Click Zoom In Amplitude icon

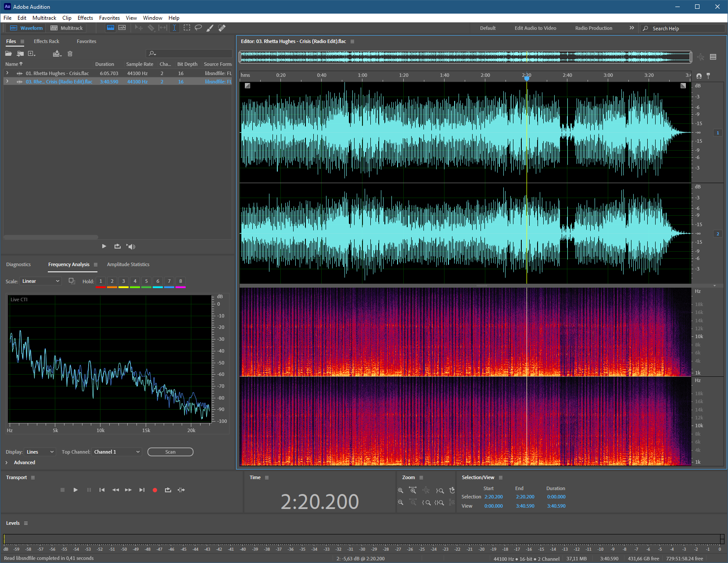[x=400, y=490]
